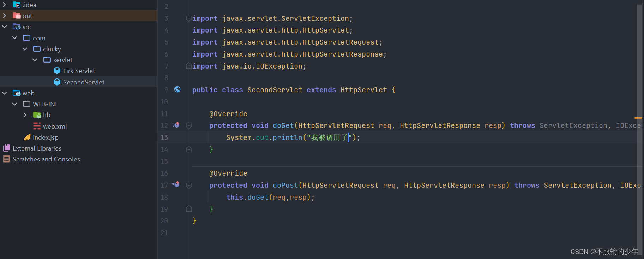Collapse the WEB-INF folder chevron

click(14, 104)
